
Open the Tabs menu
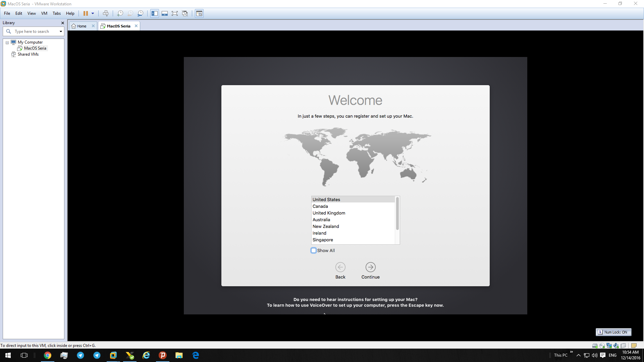(x=57, y=13)
